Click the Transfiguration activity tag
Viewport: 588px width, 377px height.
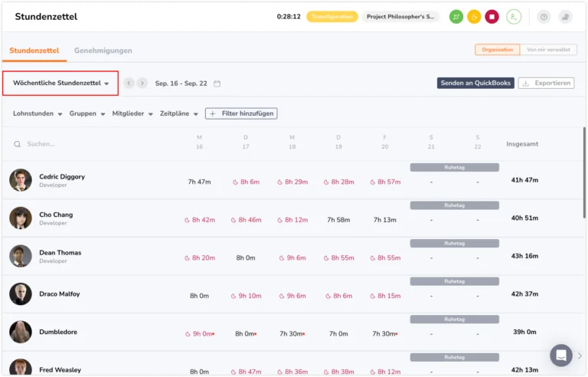pos(332,17)
